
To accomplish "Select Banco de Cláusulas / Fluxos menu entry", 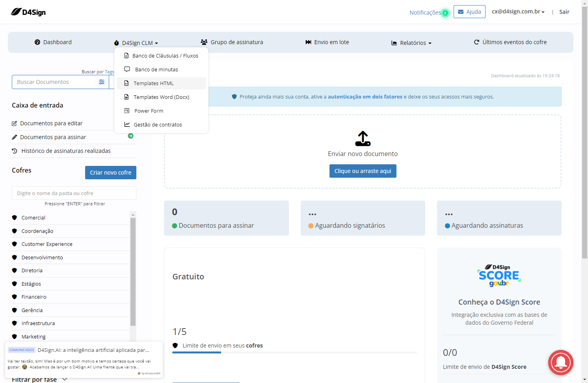I will coord(161,56).
